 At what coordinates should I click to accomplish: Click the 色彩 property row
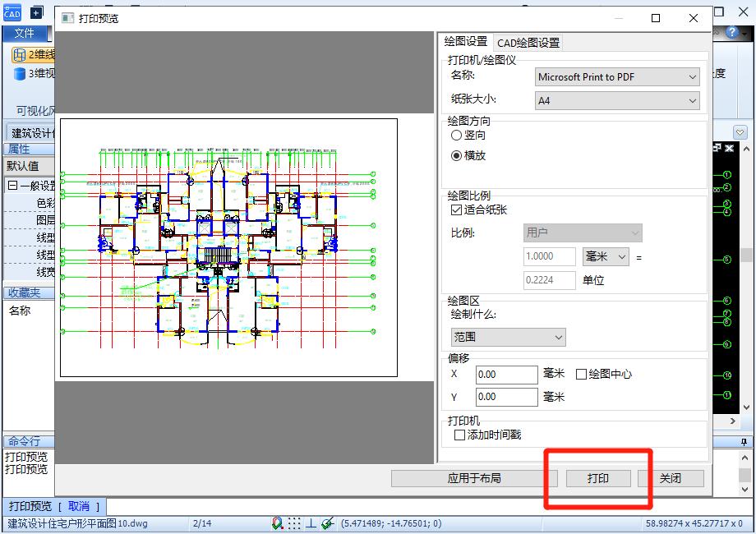(x=30, y=204)
